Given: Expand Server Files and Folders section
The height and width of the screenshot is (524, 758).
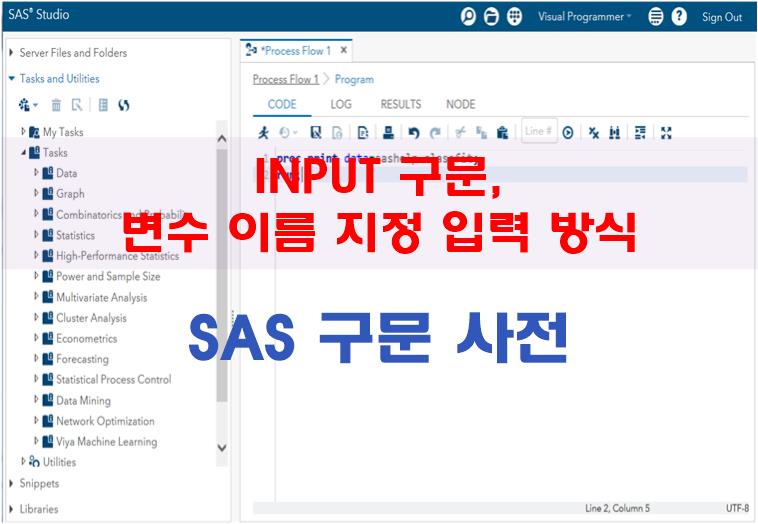Looking at the screenshot, I should [x=11, y=52].
